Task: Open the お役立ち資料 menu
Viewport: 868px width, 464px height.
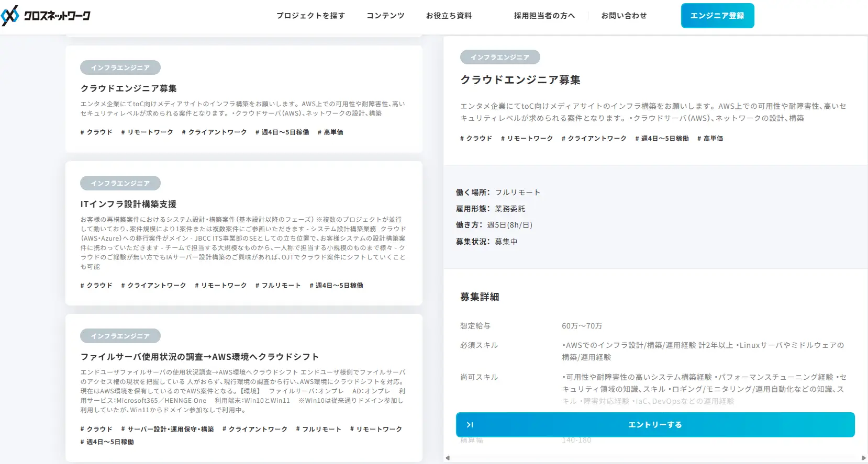Action: pyautogui.click(x=449, y=16)
